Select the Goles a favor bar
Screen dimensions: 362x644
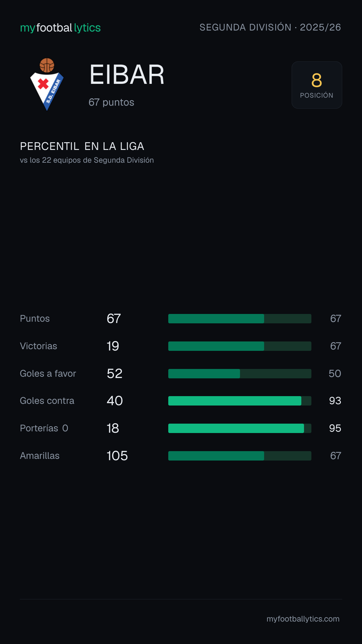[240, 374]
